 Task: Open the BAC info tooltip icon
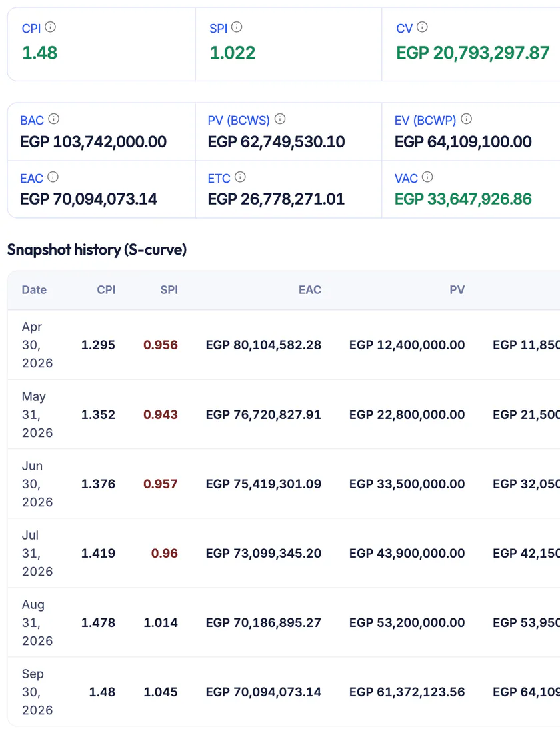pyautogui.click(x=54, y=119)
